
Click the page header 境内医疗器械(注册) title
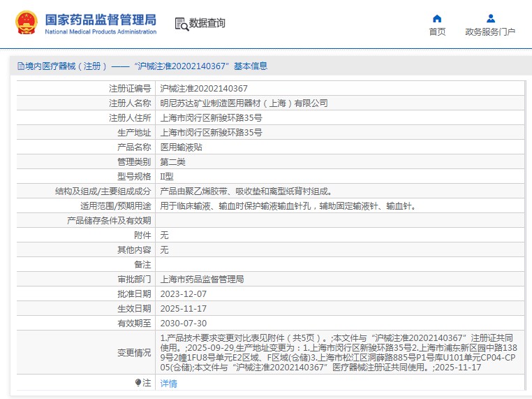(142, 66)
